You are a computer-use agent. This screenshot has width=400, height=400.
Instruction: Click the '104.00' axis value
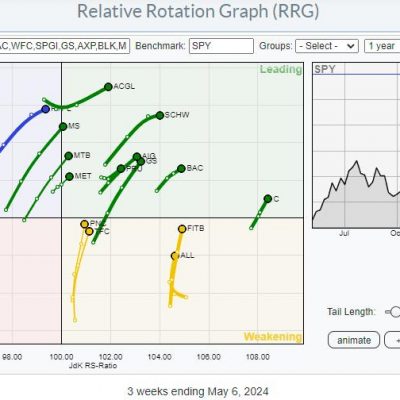click(159, 357)
